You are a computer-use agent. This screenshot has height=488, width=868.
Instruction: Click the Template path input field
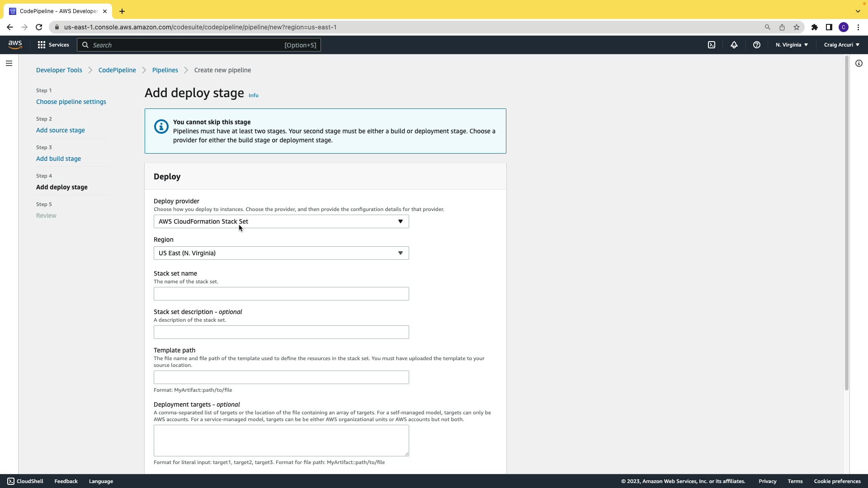tap(281, 377)
